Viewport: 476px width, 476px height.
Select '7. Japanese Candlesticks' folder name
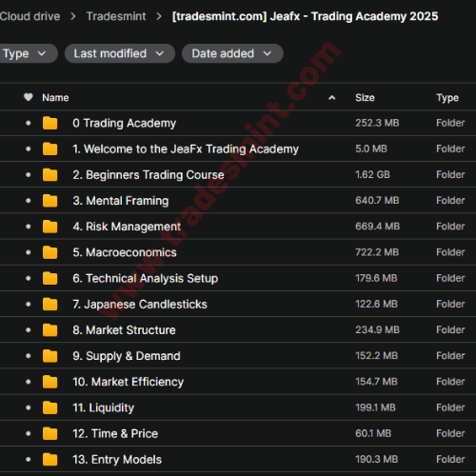(x=140, y=304)
